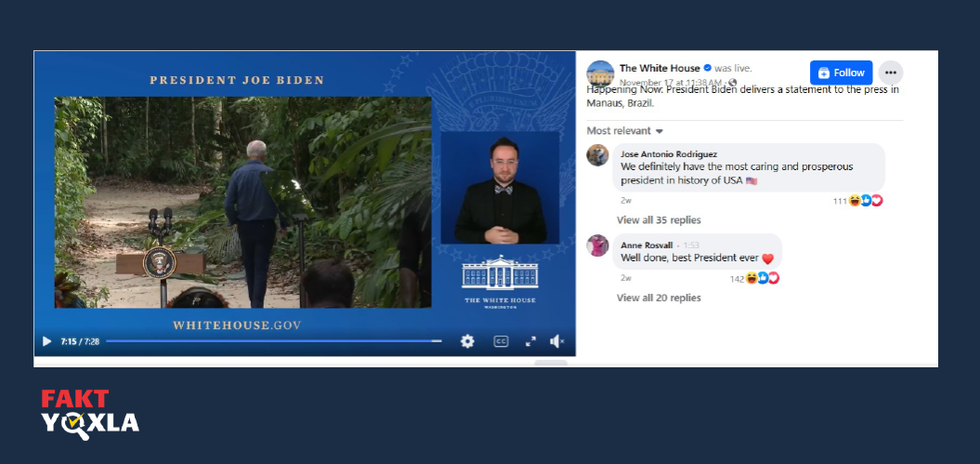The height and width of the screenshot is (464, 980).
Task: Unmute the video speaker icon
Action: pos(556,341)
